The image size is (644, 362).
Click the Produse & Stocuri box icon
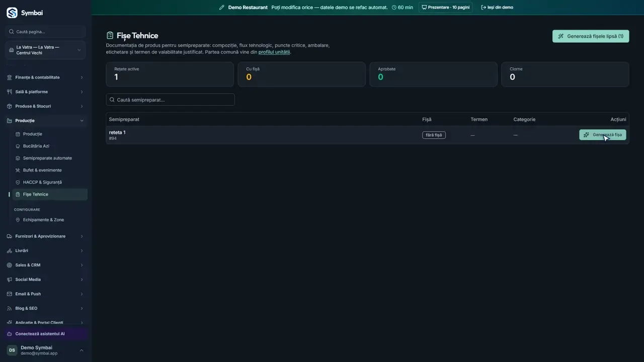point(10,107)
